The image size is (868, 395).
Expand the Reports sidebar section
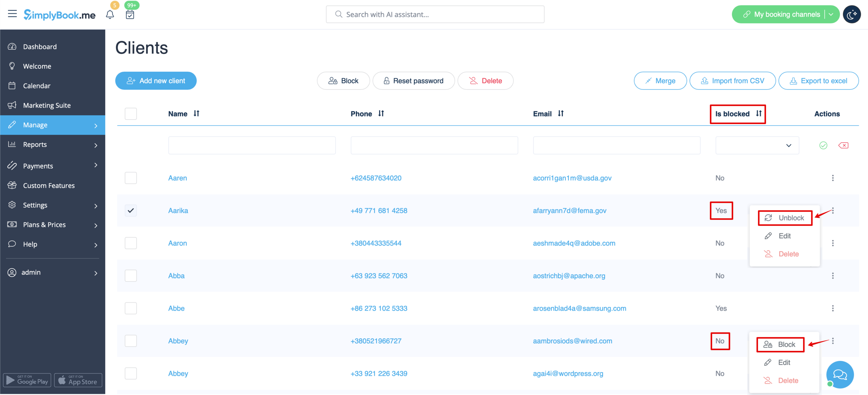coord(52,144)
